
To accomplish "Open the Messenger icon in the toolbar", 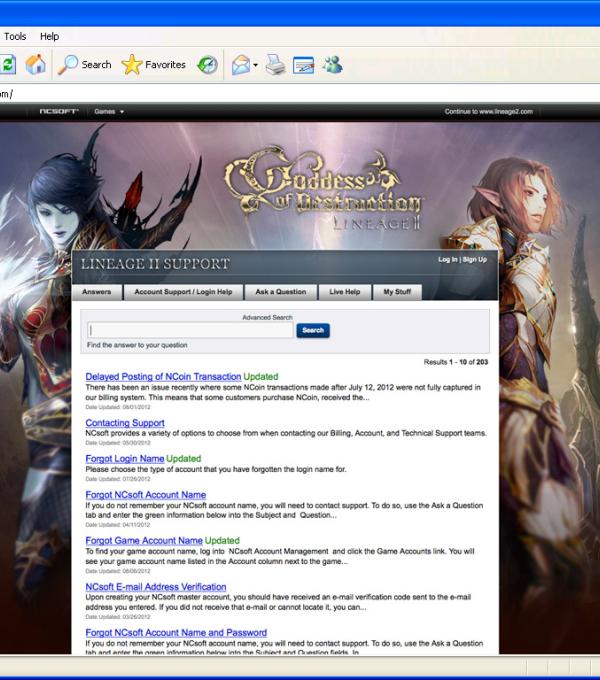I will pyautogui.click(x=332, y=65).
